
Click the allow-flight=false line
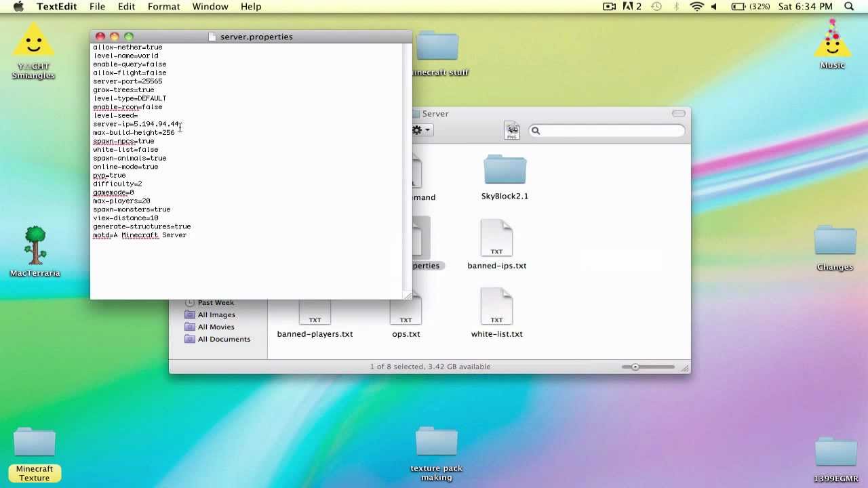[130, 73]
